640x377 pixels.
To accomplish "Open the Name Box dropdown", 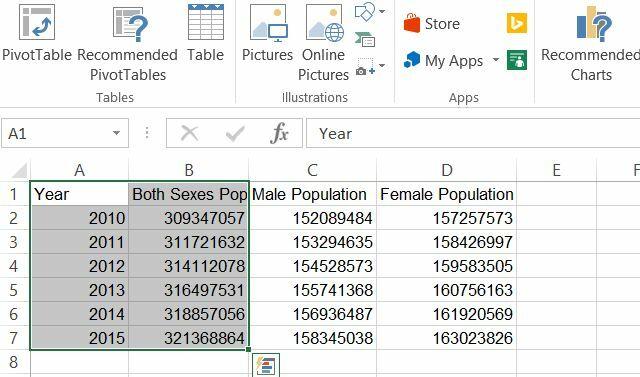I will 116,133.
